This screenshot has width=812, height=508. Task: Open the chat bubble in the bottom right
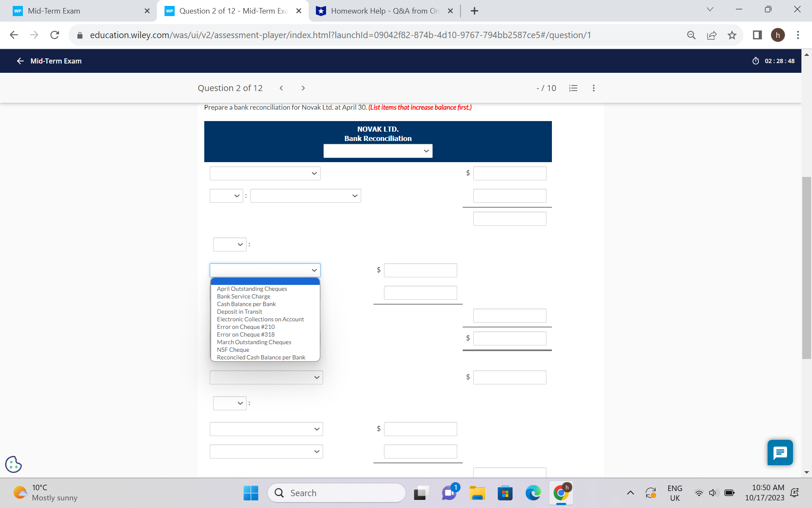point(780,453)
